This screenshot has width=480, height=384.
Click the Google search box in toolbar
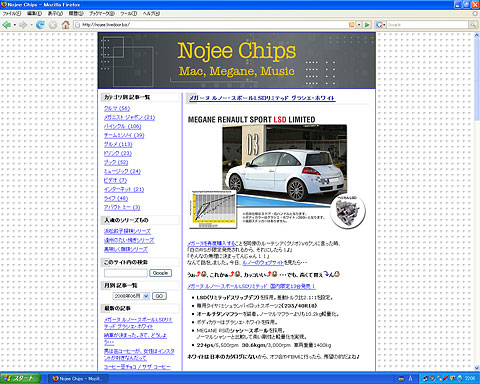click(428, 25)
